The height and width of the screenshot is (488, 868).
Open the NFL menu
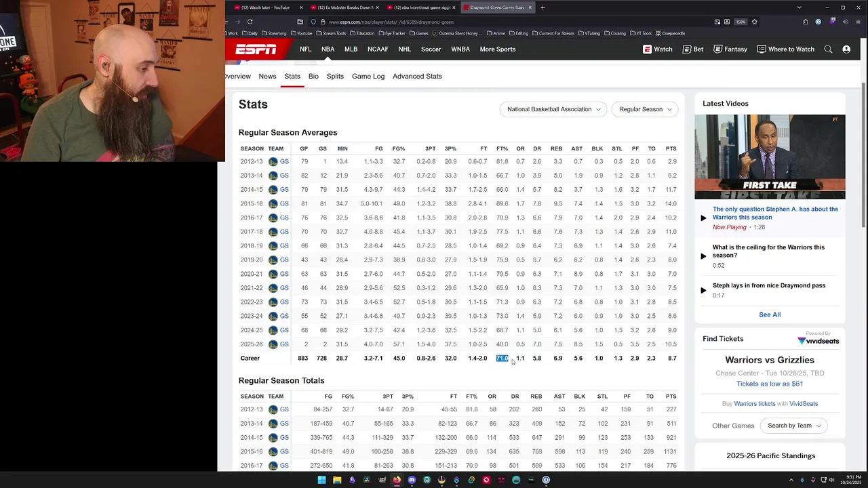tap(306, 49)
